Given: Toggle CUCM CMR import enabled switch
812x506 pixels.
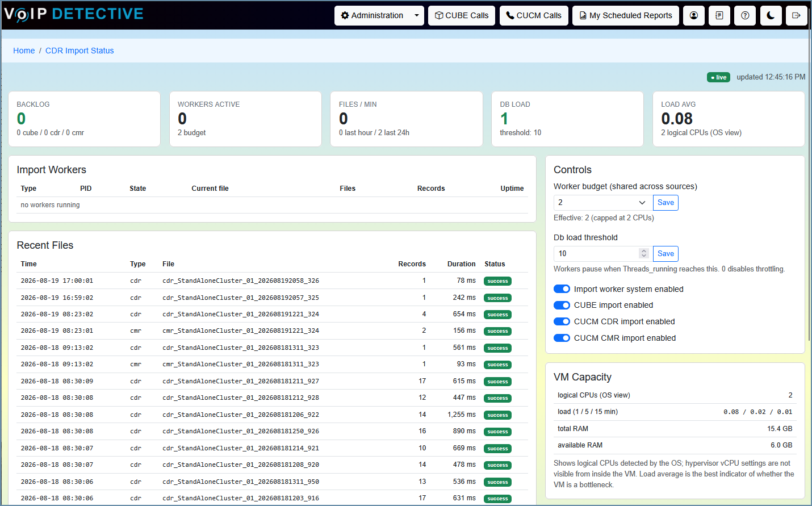Looking at the screenshot, I should [x=562, y=338].
